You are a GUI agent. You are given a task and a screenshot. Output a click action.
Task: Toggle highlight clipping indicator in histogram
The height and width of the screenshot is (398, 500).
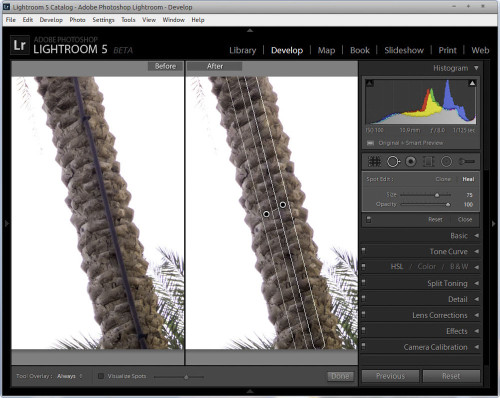pos(472,83)
